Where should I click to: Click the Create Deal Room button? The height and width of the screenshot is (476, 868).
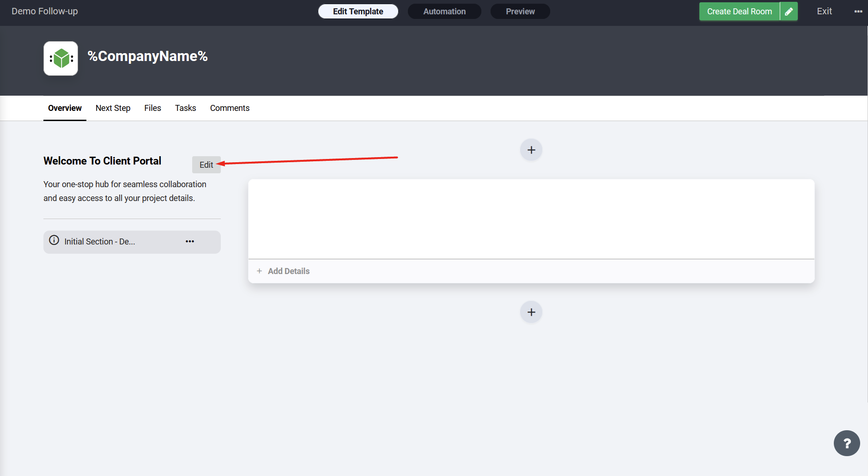click(739, 12)
